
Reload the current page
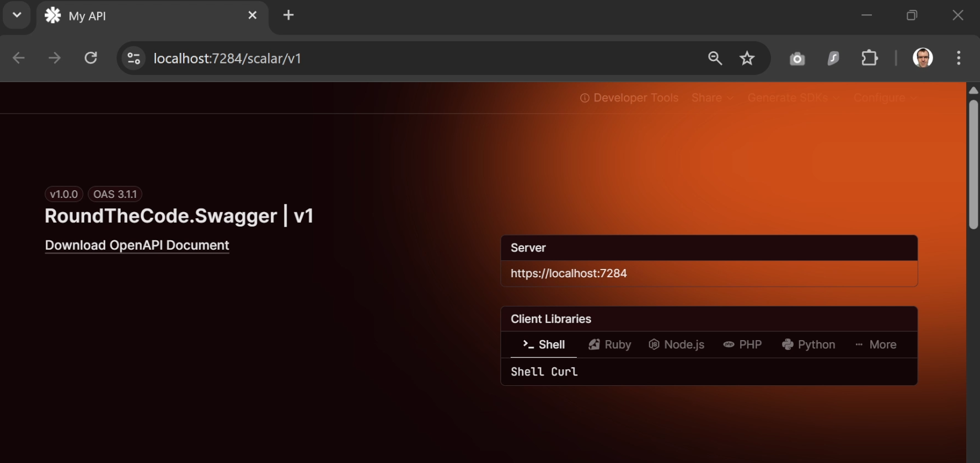click(x=91, y=58)
